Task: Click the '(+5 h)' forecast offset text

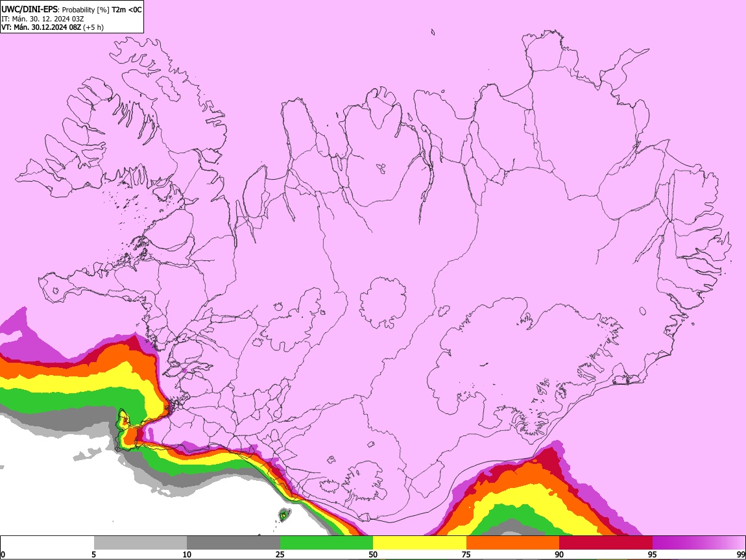Action: (93, 27)
